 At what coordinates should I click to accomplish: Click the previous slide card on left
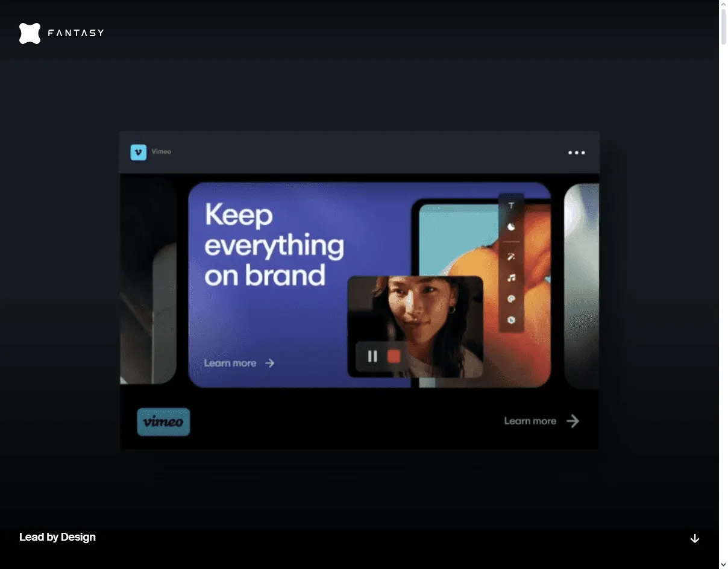tap(148, 281)
